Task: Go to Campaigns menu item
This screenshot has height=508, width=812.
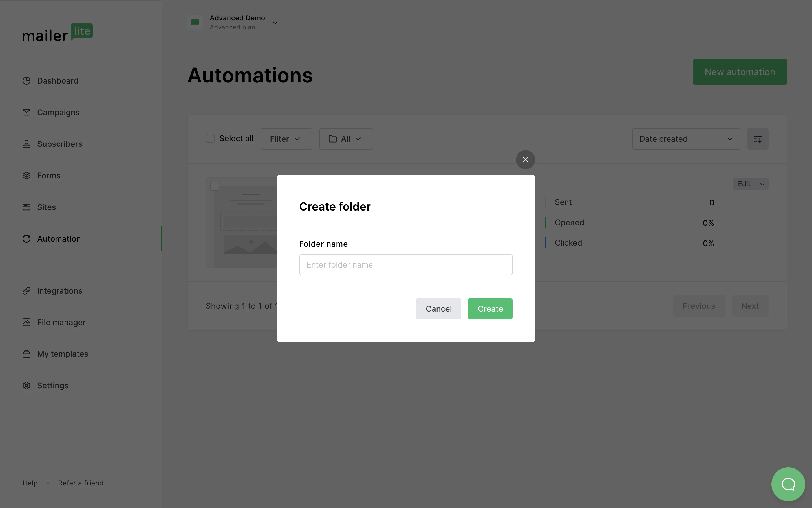Action: click(x=58, y=112)
